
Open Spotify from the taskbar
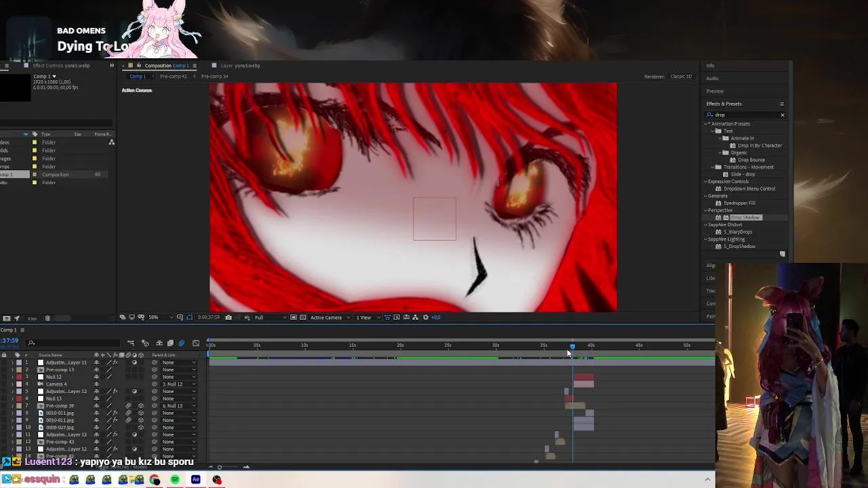[x=175, y=480]
